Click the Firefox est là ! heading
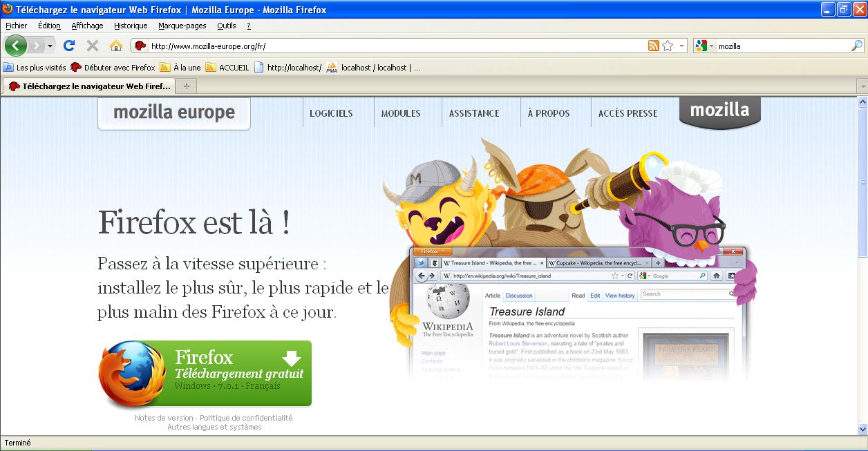The width and height of the screenshot is (868, 451). point(194,222)
